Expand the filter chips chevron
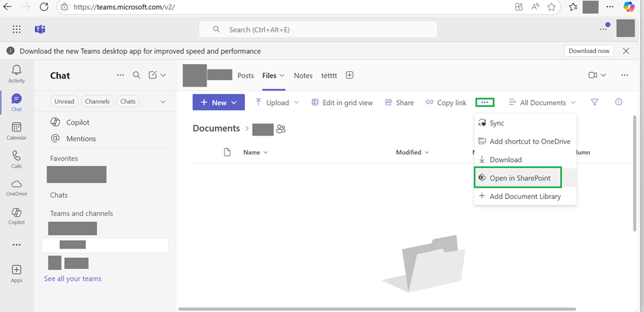Image resolution: width=644 pixels, height=312 pixels. tap(163, 102)
